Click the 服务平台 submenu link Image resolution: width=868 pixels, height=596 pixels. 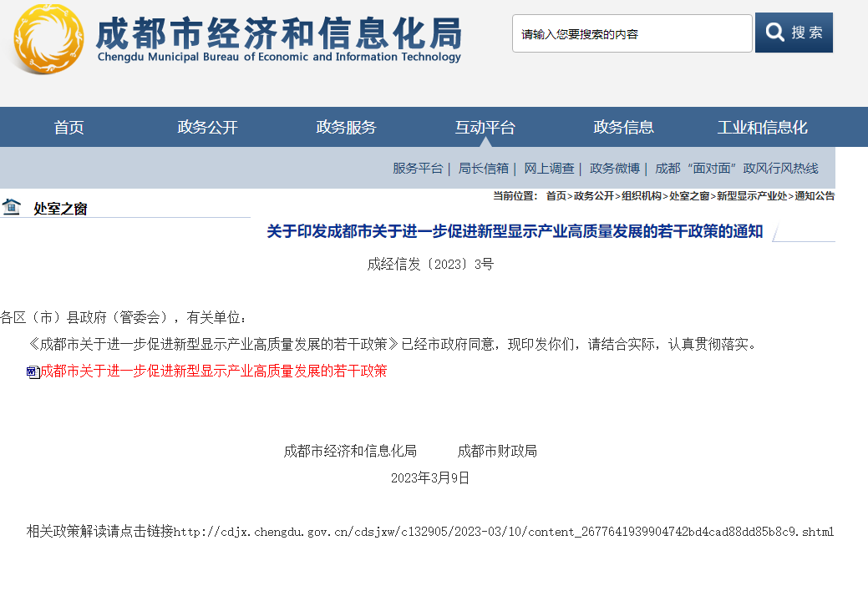coord(418,169)
